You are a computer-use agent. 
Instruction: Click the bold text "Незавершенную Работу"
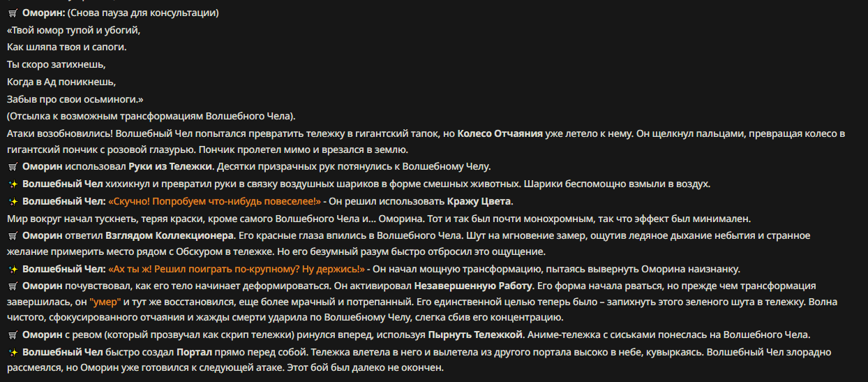click(x=473, y=286)
